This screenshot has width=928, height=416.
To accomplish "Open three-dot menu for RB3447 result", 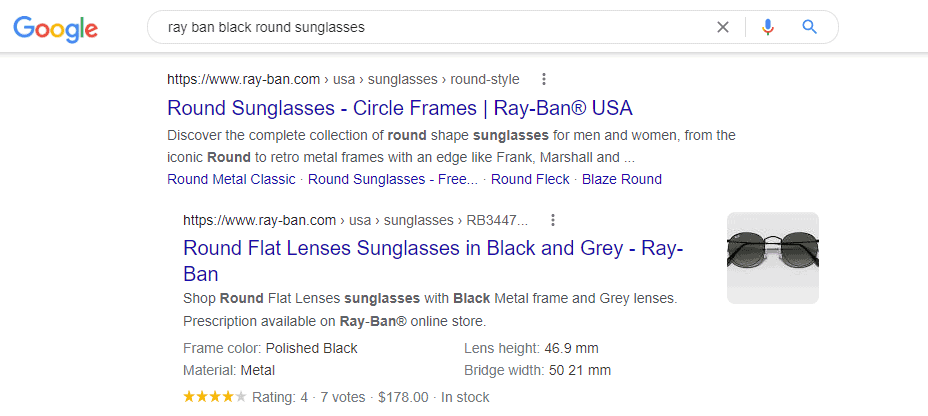I will click(553, 221).
